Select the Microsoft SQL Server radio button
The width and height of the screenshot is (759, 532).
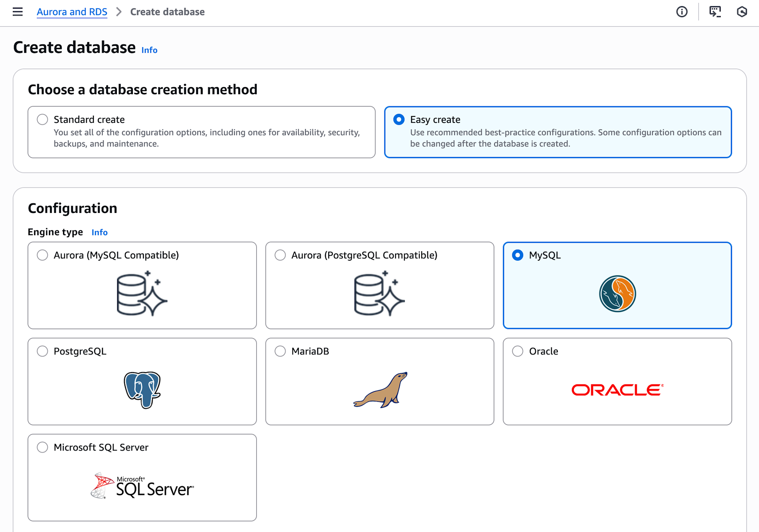43,447
